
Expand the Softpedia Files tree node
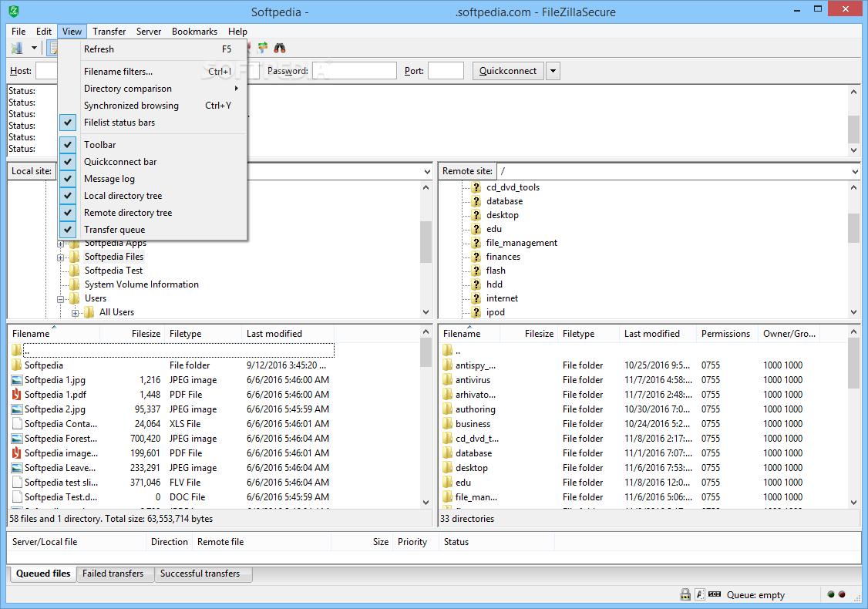point(60,257)
